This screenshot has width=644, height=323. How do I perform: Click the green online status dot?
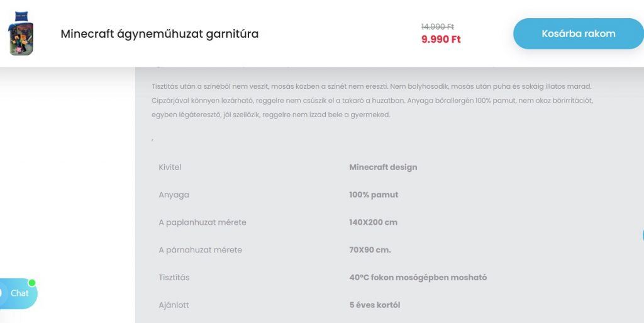[31, 283]
